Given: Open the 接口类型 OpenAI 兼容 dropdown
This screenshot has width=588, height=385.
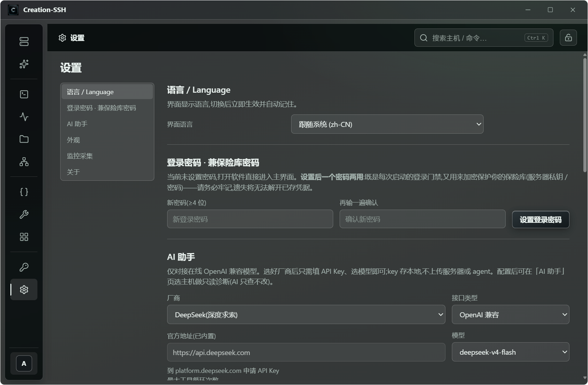Looking at the screenshot, I should (510, 314).
